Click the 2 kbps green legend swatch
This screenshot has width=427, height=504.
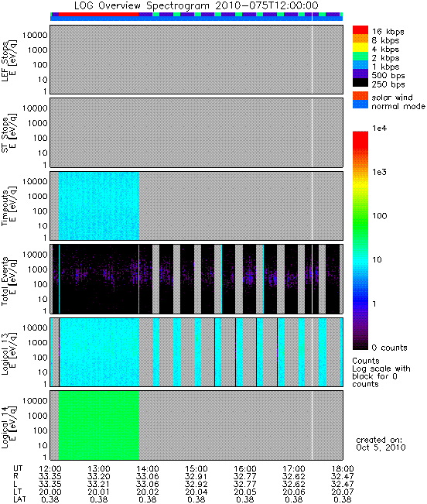point(360,57)
